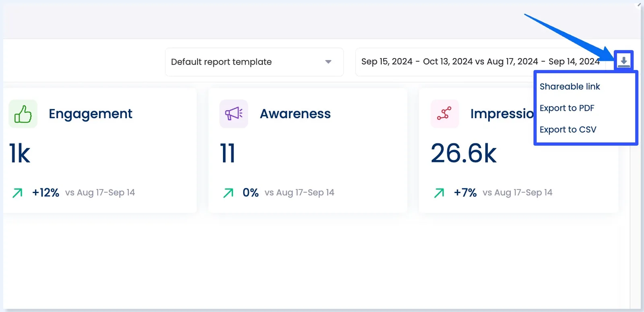Screen dimensions: 644x312
Task: Click the download export icon
Action: (623, 61)
